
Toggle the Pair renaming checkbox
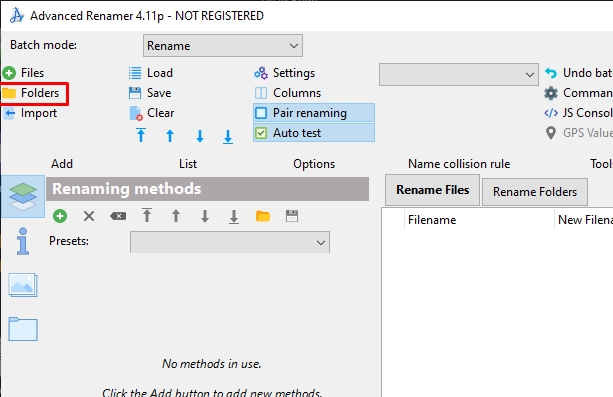click(314, 113)
